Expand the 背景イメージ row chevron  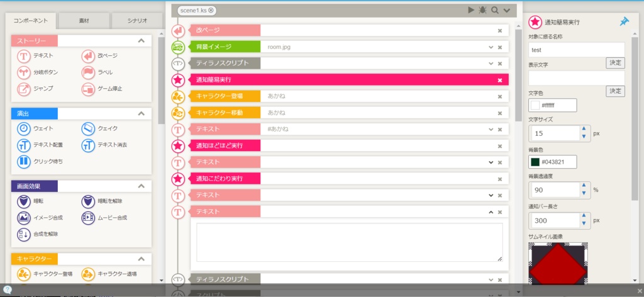[x=491, y=47]
